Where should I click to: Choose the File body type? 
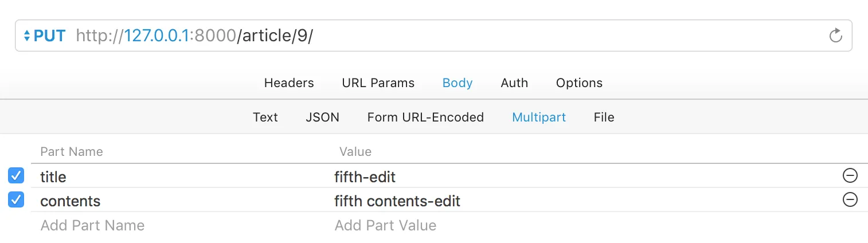[x=604, y=117]
